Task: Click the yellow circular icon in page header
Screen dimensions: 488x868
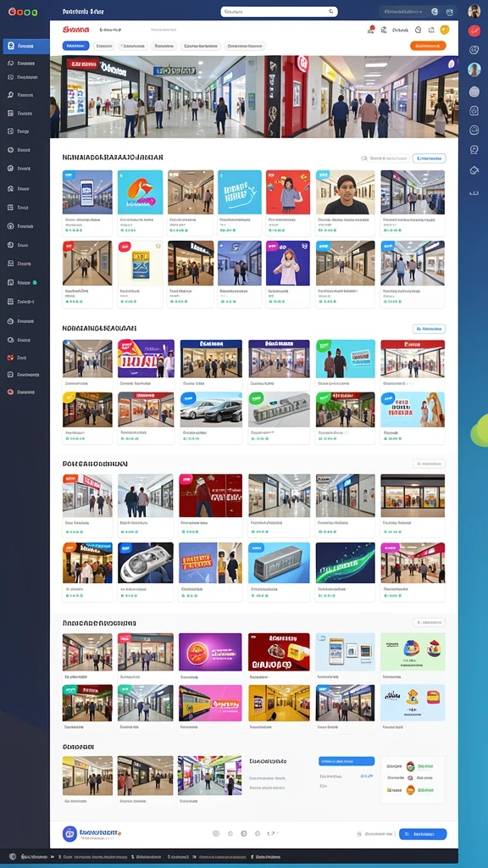Action: 444,30
